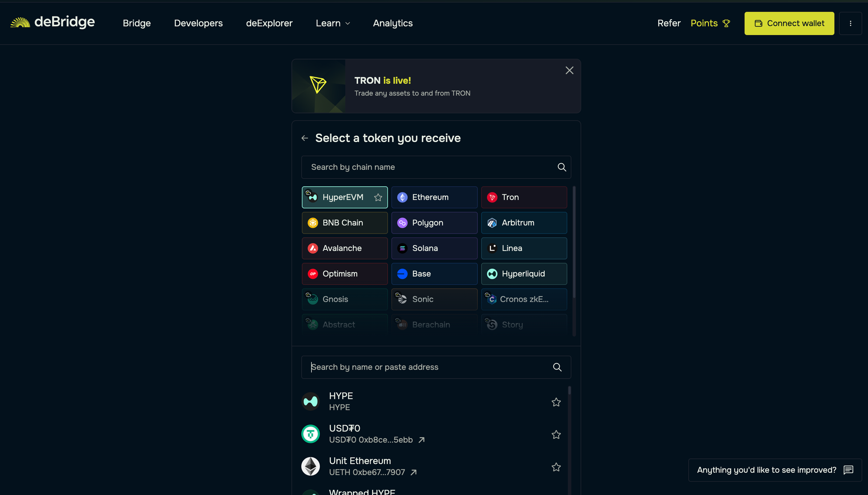
Task: Open UETH contract address external link
Action: (x=414, y=472)
